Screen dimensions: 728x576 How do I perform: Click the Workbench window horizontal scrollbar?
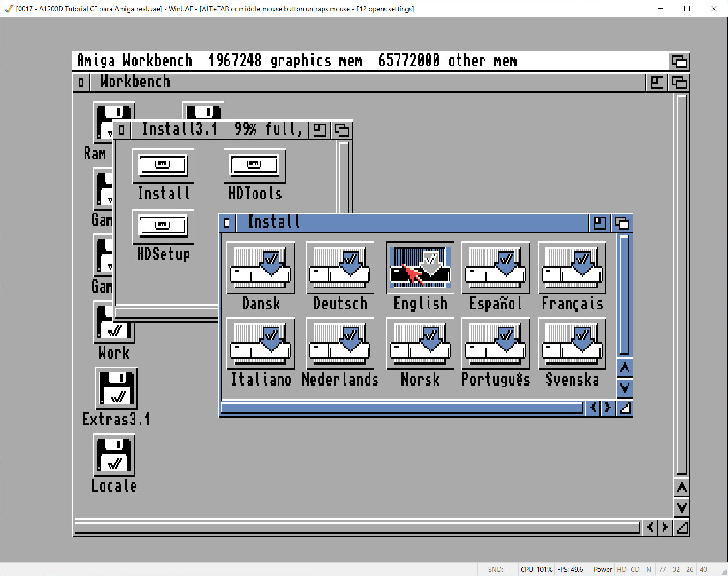point(357,527)
